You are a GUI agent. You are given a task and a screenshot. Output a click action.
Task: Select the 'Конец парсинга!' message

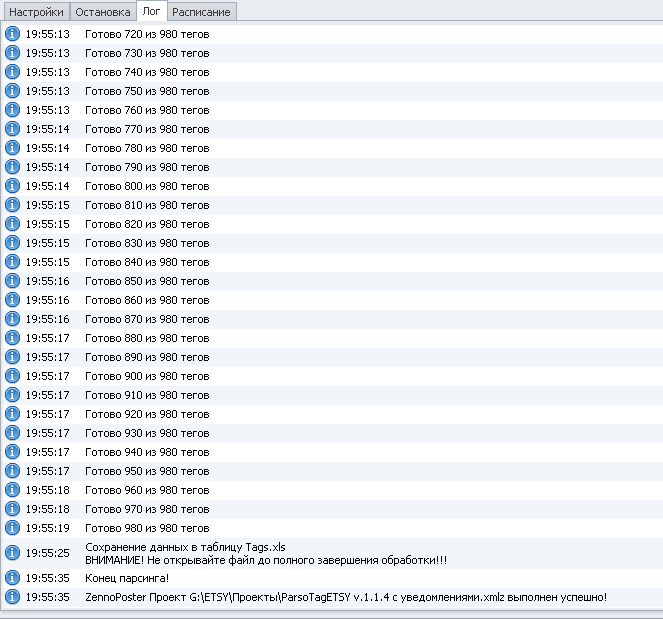[x=127, y=578]
